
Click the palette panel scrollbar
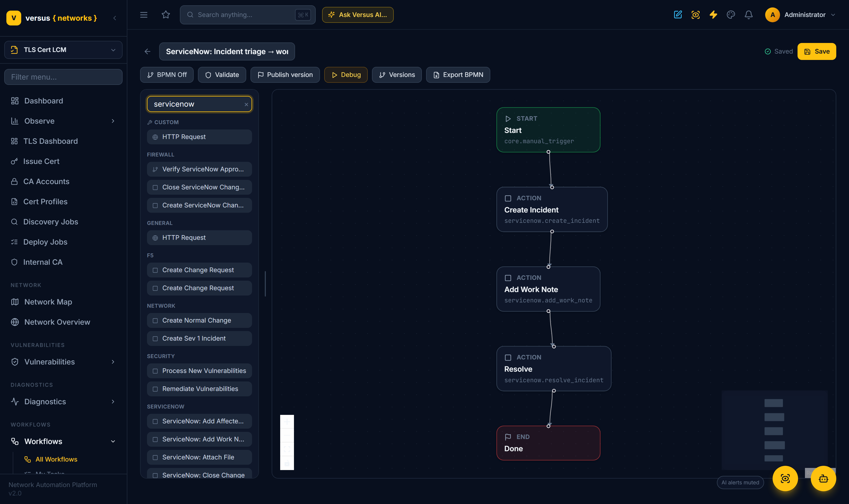pyautogui.click(x=265, y=284)
